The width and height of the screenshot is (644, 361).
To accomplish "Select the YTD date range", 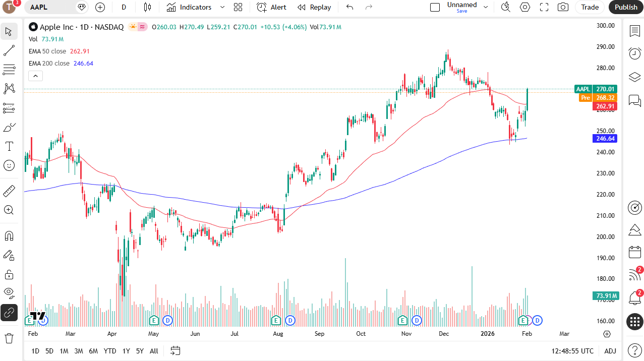I will (x=110, y=351).
